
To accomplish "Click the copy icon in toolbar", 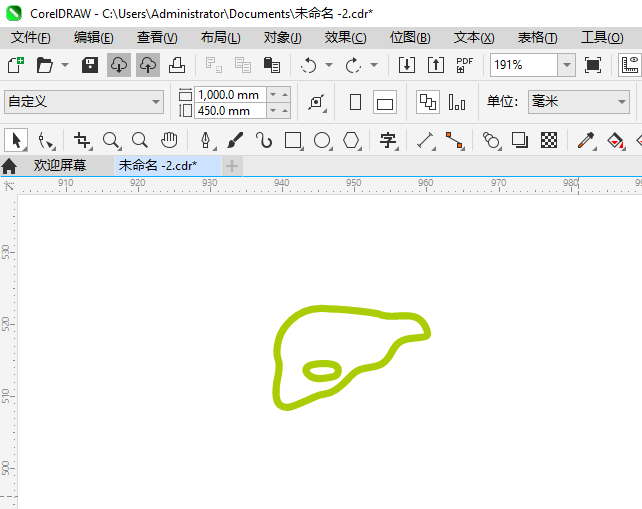I will (243, 65).
